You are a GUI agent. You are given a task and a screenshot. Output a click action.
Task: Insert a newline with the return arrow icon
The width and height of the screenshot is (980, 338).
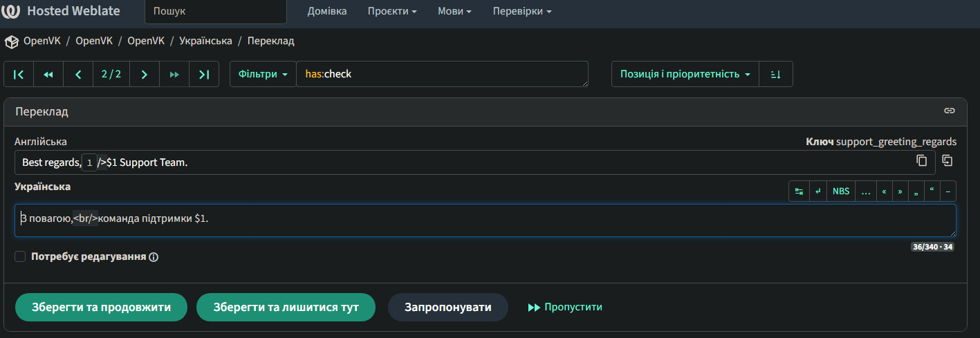[818, 191]
